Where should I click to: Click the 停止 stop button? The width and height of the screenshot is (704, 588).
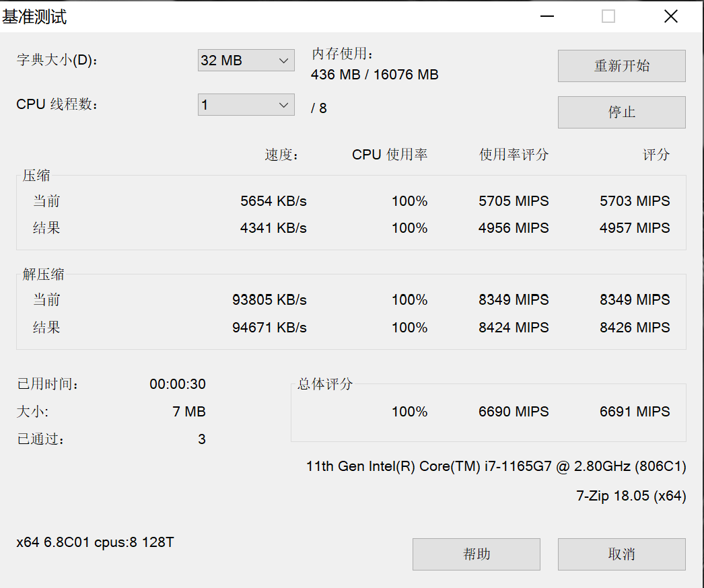tap(621, 112)
